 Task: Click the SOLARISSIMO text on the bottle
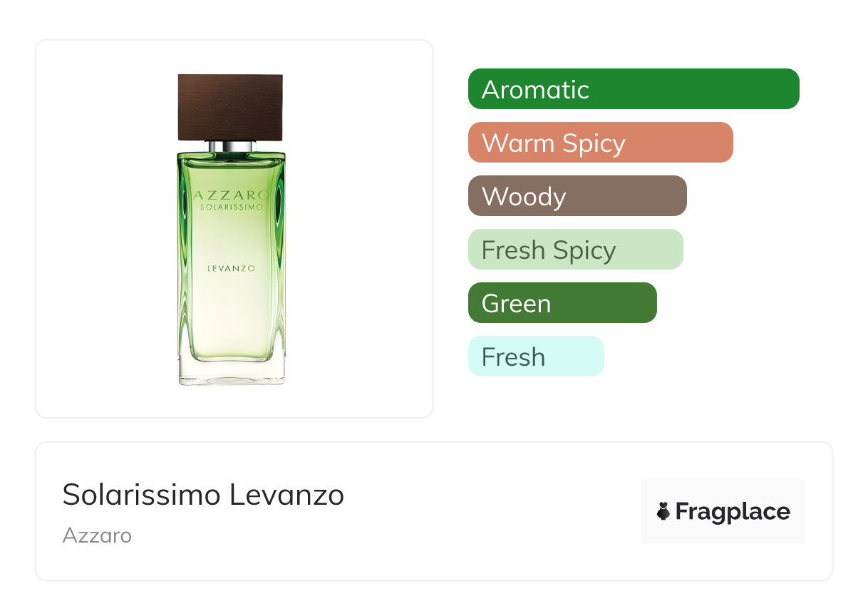coord(231,207)
